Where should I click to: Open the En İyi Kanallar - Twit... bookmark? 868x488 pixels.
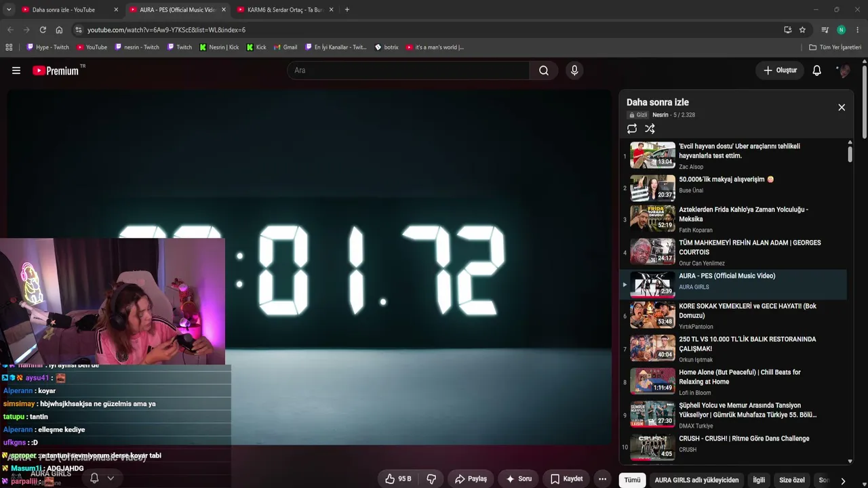click(336, 47)
